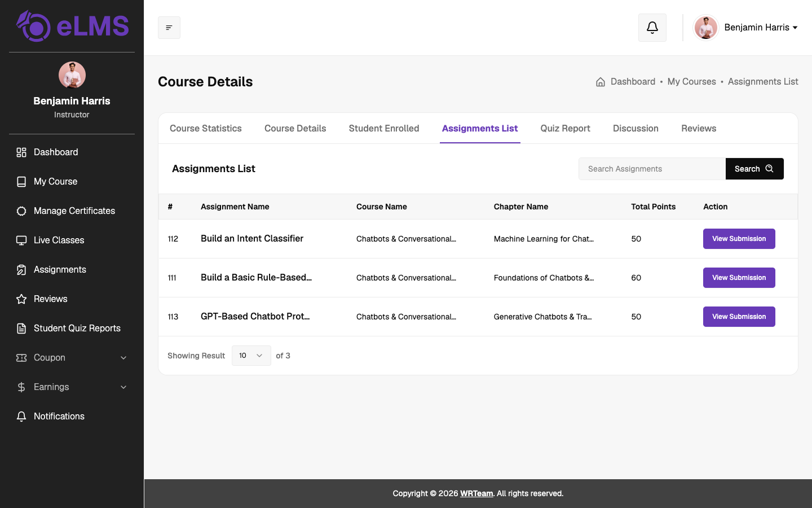Open the Student Enrolled tab
Image resolution: width=812 pixels, height=508 pixels.
[384, 129]
